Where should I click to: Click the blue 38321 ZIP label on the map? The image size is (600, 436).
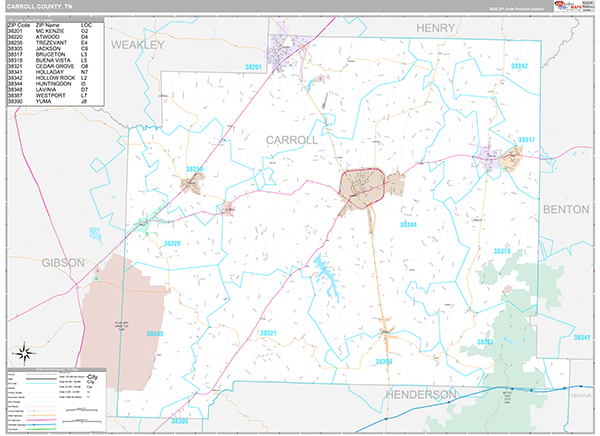point(268,333)
